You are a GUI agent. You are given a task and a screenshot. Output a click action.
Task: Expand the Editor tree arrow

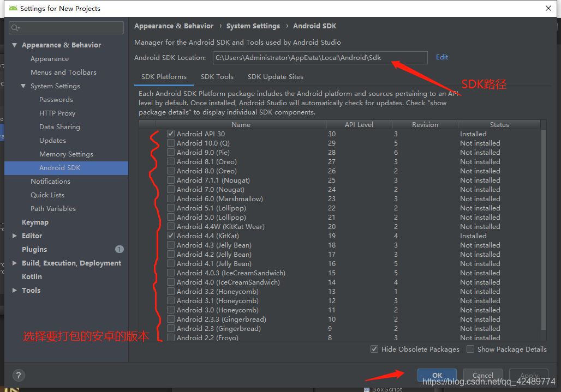[14, 236]
